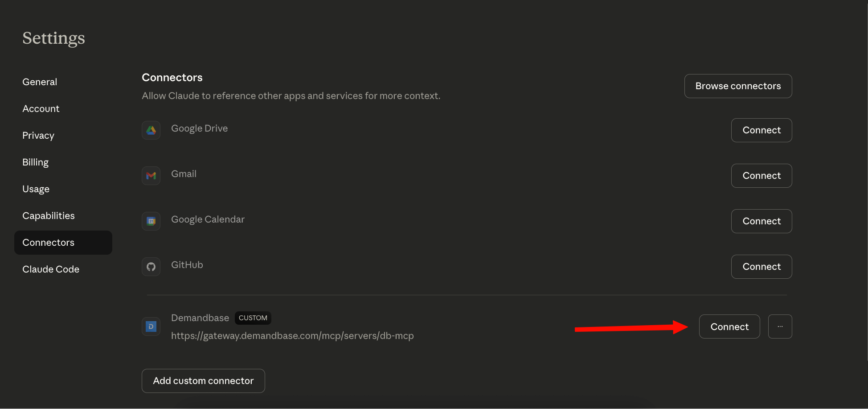Click the CUSTOM badge next to Demandbase
Image resolution: width=868 pixels, height=409 pixels.
[253, 318]
